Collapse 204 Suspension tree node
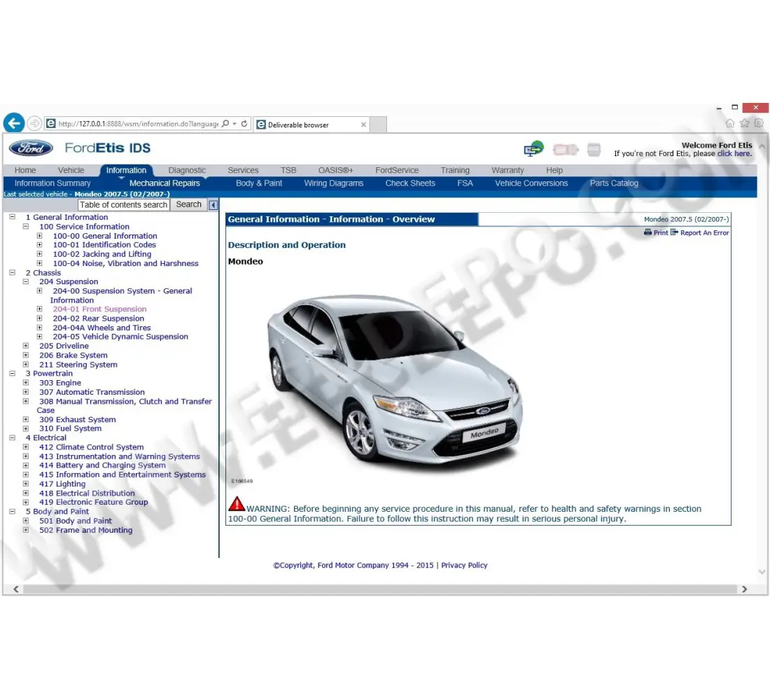Screen dimensions: 770x700 [x=25, y=281]
